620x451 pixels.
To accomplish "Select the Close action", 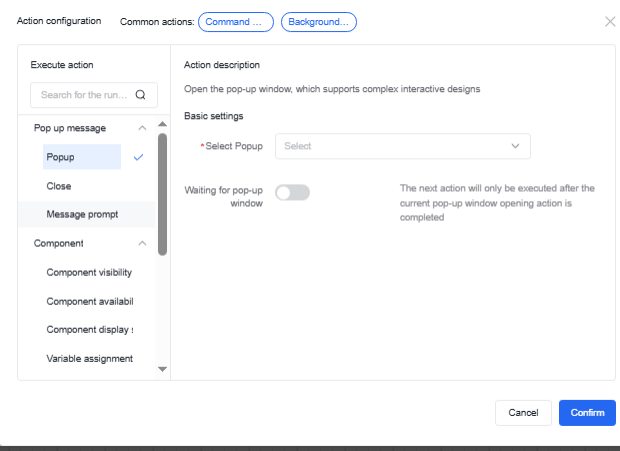I will point(59,186).
